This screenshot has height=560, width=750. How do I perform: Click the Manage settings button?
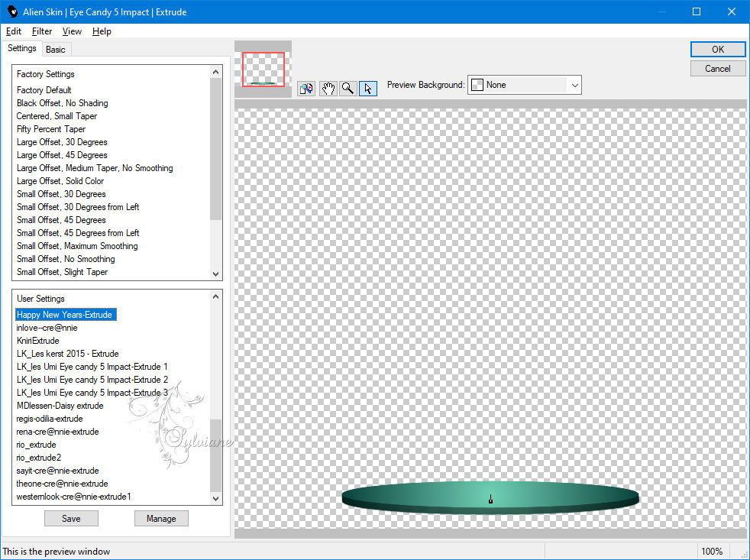click(161, 518)
